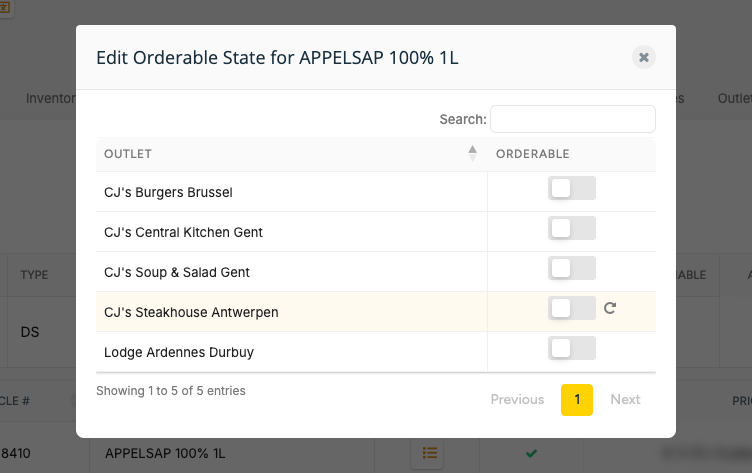The image size is (752, 473).
Task: Open the list icon in APPELSAP row behind dialog
Action: [427, 452]
